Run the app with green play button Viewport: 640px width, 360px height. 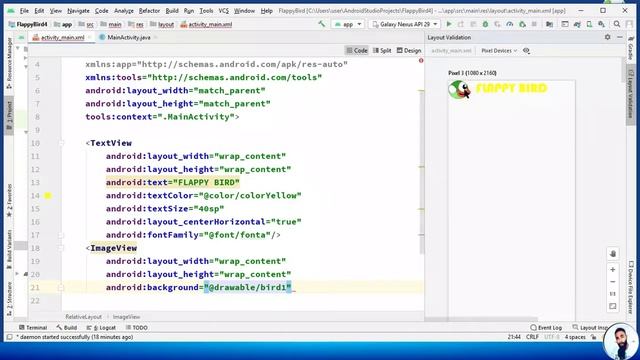tap(449, 24)
